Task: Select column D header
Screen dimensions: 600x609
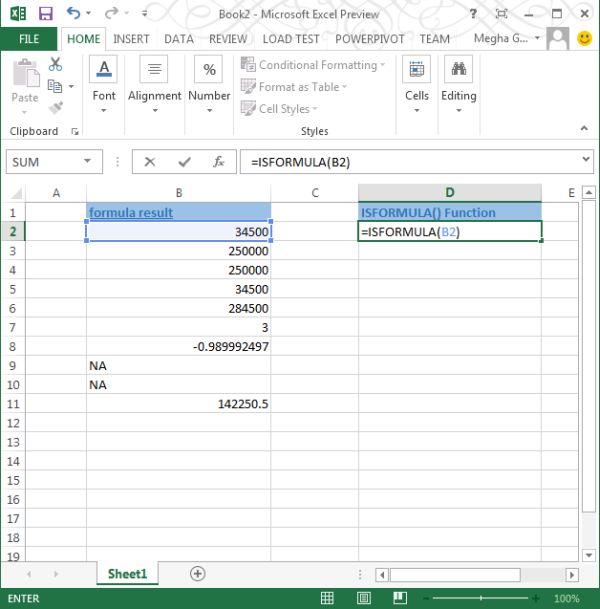Action: click(x=450, y=193)
